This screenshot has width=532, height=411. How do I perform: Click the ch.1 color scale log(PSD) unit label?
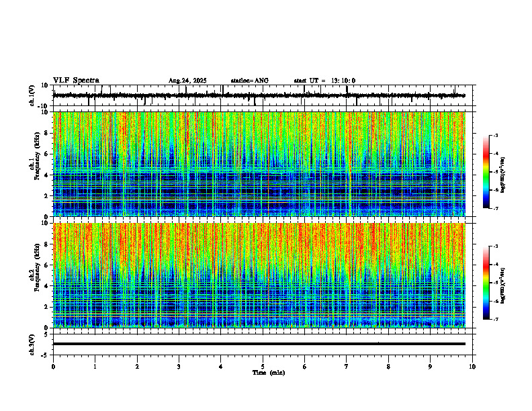point(503,175)
